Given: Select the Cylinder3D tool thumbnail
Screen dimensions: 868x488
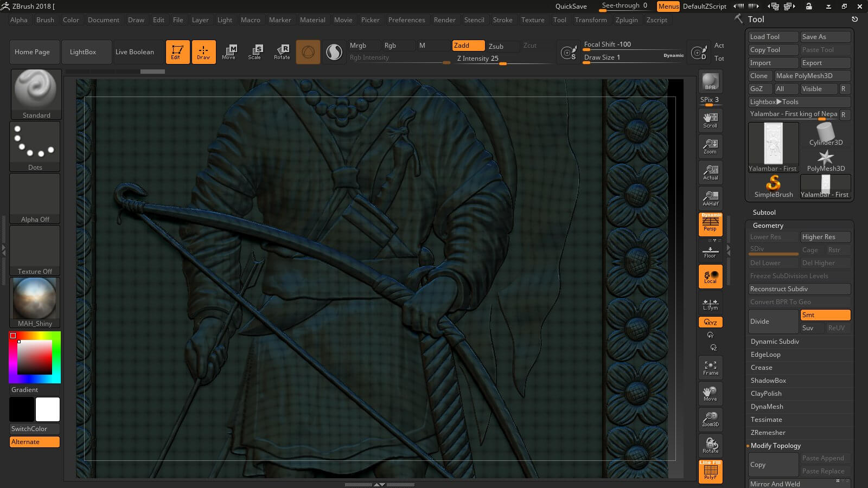Looking at the screenshot, I should (x=825, y=134).
